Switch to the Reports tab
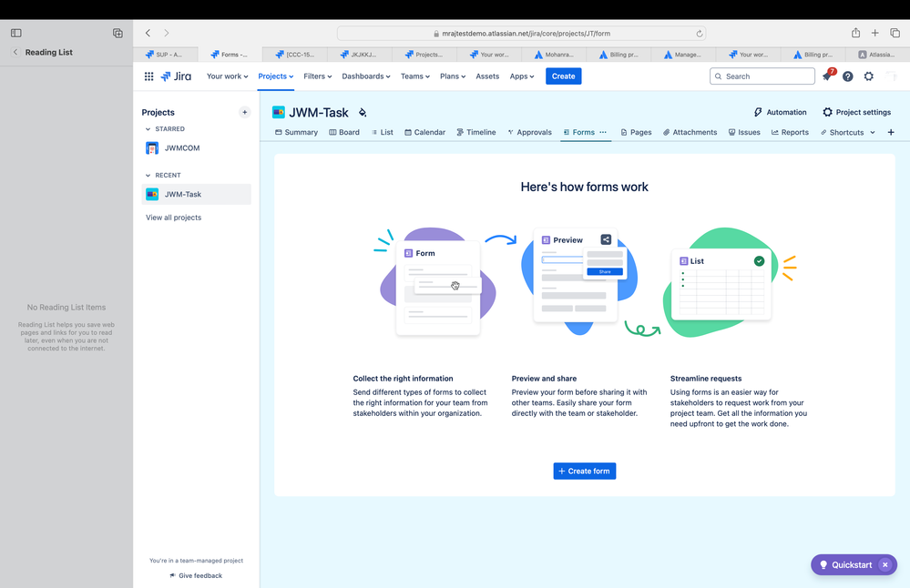 pos(790,132)
